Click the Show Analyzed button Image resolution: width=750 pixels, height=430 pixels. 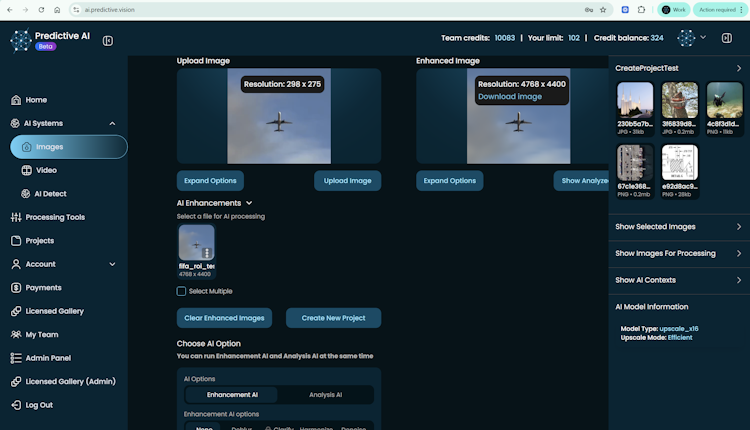581,181
